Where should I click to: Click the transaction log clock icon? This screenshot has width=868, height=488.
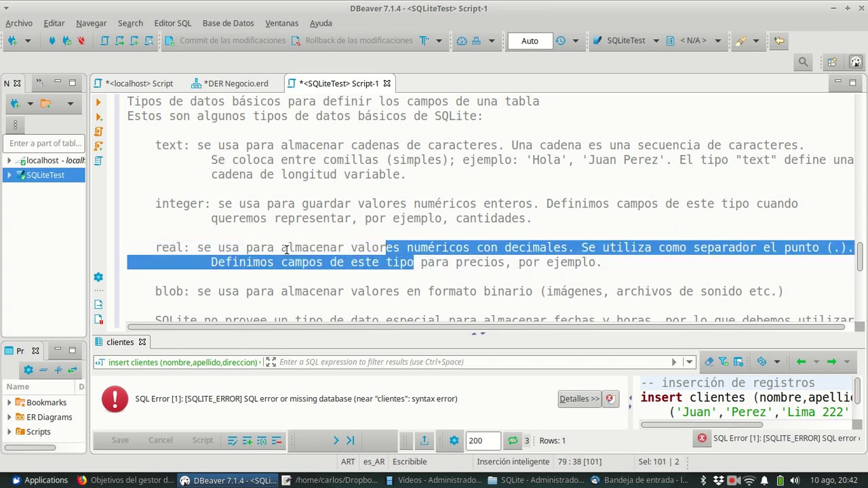pos(560,41)
